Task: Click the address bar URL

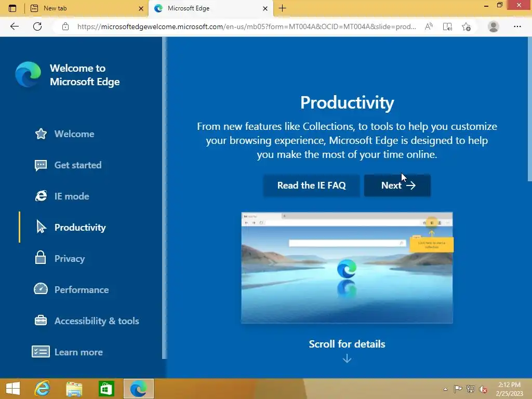Action: (247, 26)
